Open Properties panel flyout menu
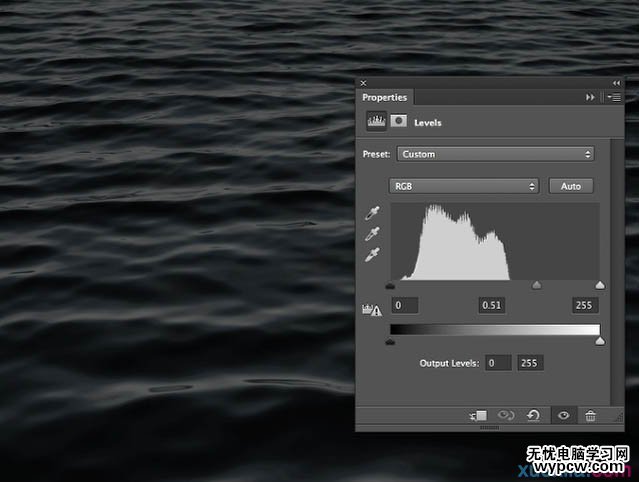The width and height of the screenshot is (639, 482). point(614,97)
